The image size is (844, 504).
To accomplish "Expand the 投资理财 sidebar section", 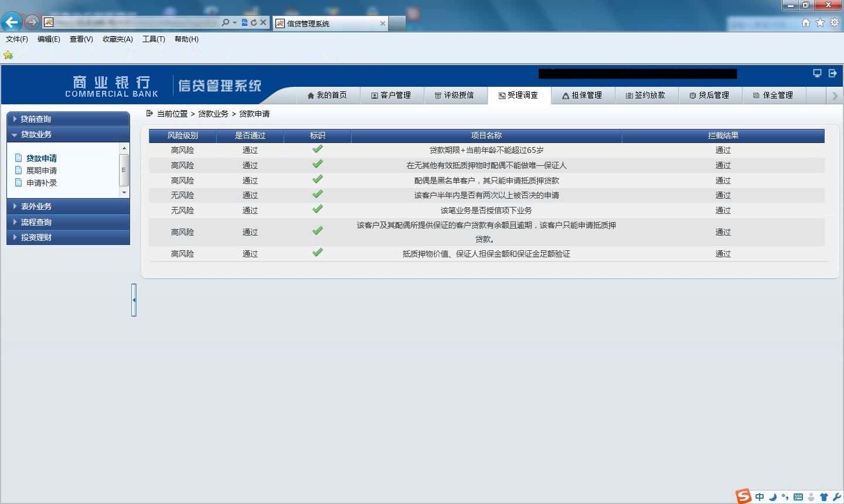I will point(68,237).
